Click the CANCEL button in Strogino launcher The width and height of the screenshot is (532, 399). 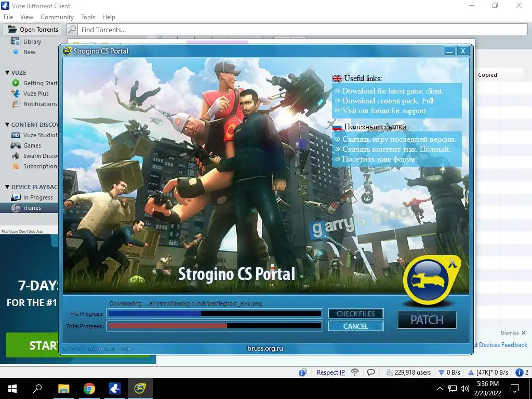click(356, 326)
